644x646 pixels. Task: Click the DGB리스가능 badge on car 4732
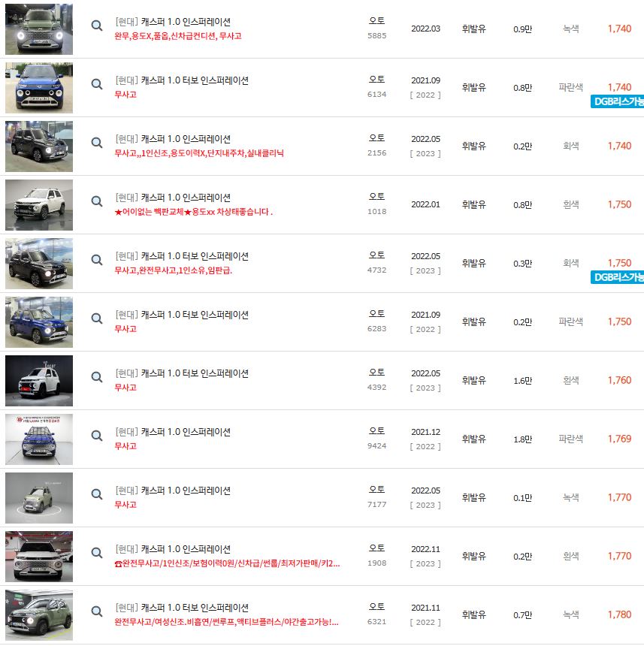click(617, 277)
